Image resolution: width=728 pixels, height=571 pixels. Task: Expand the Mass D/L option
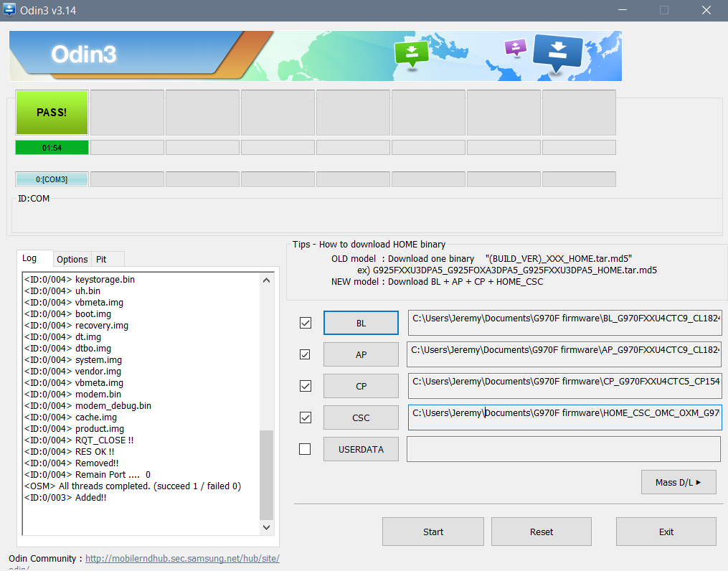[x=678, y=482]
